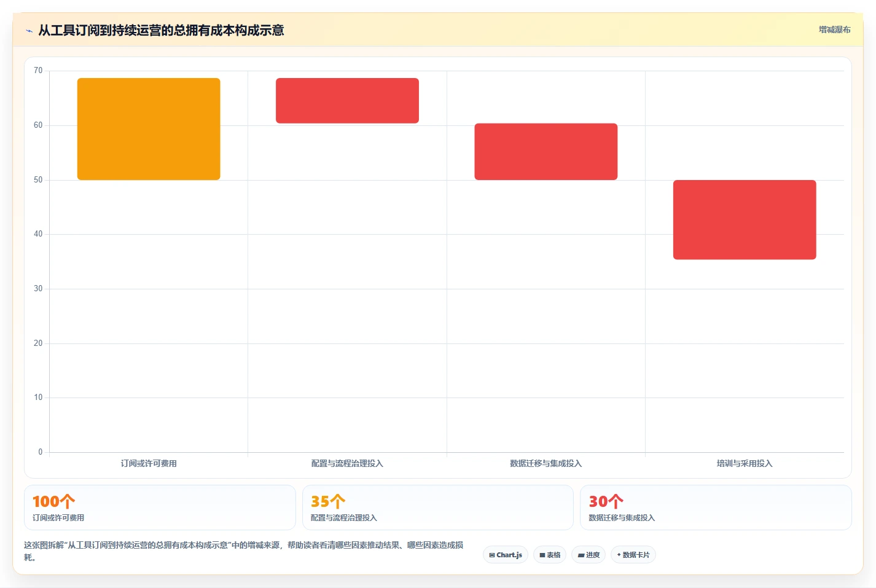The image size is (876, 588).
Task: Click the 35个 配置与流程治理投入 card
Action: [437, 508]
